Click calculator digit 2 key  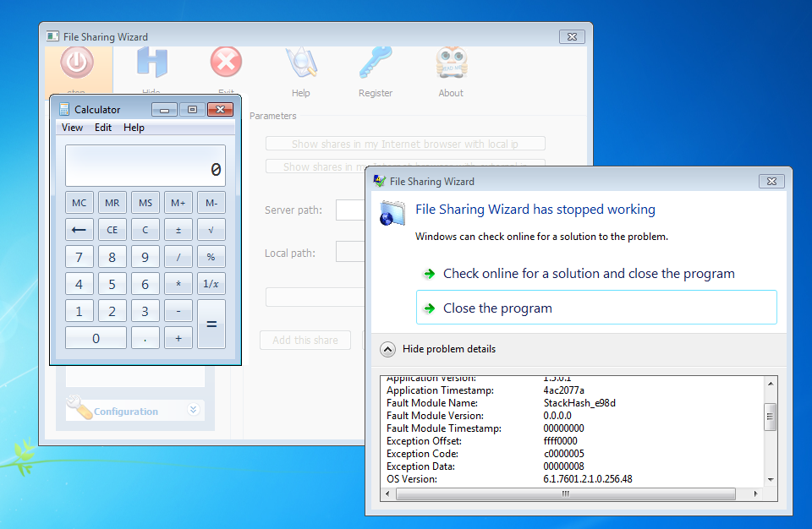point(112,311)
